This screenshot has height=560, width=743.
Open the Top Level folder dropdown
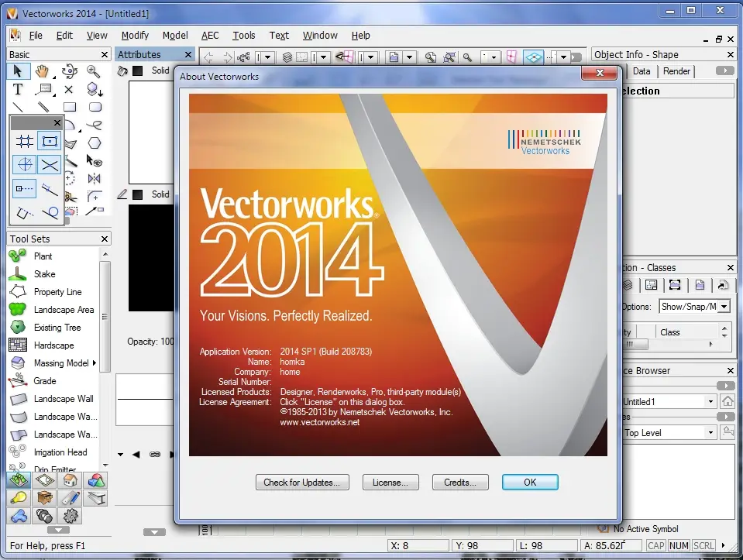coord(710,432)
